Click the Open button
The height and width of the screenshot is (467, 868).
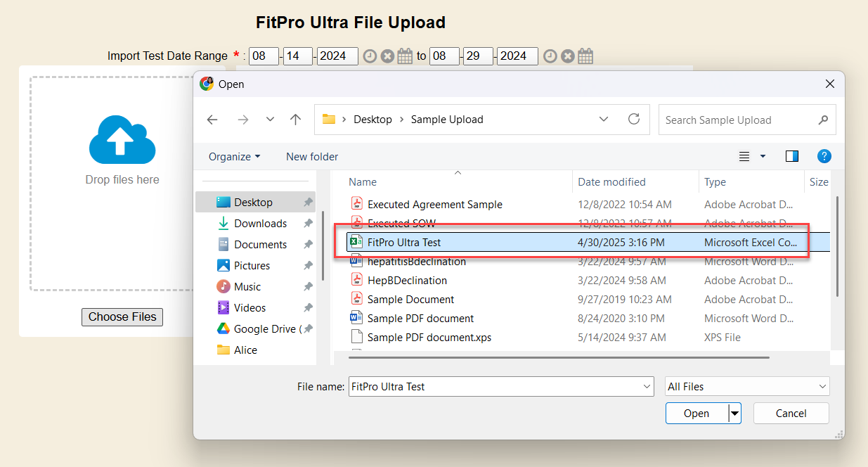[x=697, y=414]
